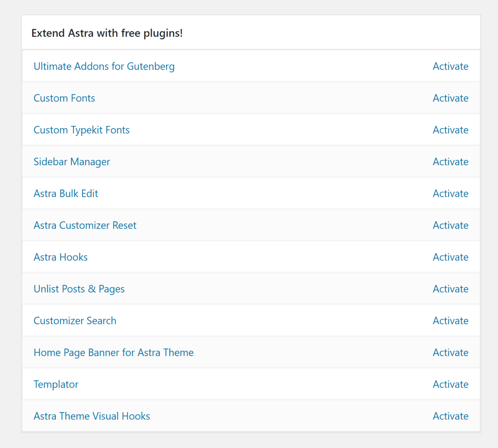The height and width of the screenshot is (448, 498).
Task: Open the Astra Bulk Edit plugin page
Action: [x=66, y=193]
